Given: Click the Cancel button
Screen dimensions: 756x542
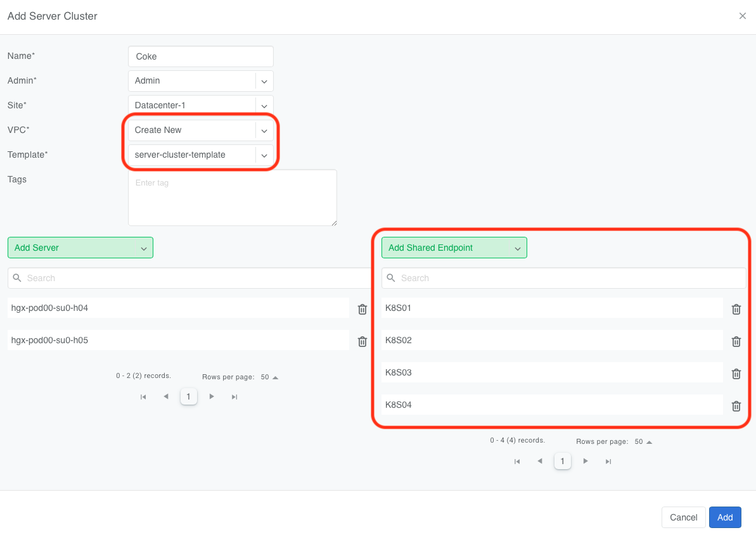Looking at the screenshot, I should 683,517.
